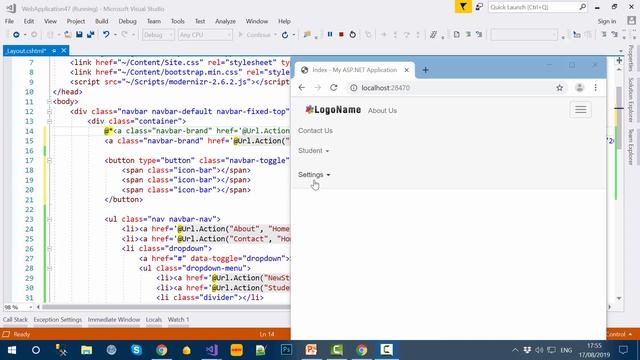
Task: Close the _Layout.cshtml editor tab
Action: [x=64, y=51]
